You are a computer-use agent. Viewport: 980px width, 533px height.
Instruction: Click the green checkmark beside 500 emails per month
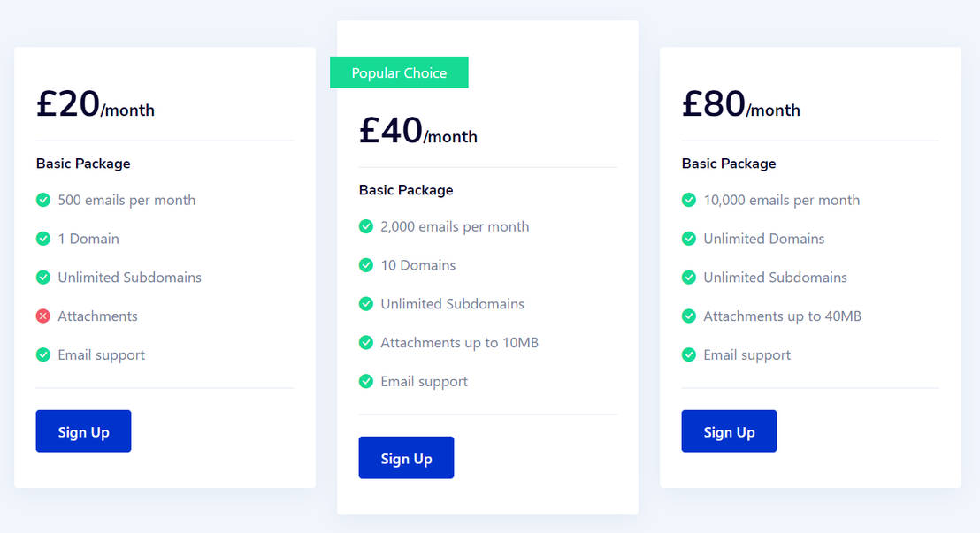(x=42, y=200)
